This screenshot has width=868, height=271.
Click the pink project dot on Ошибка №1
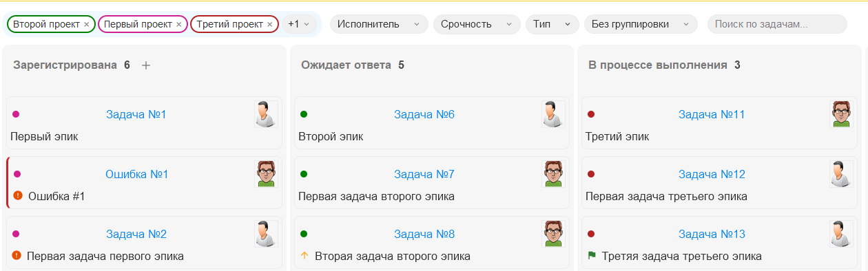[17, 174]
